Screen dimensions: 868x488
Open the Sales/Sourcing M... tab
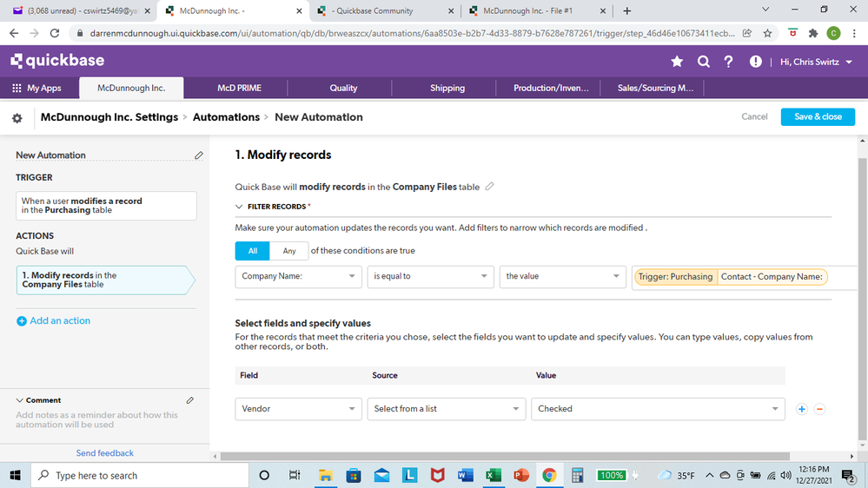coord(655,88)
